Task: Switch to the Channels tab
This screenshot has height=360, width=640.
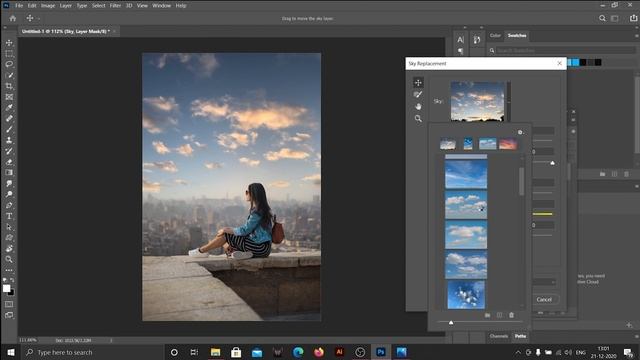Action: [x=498, y=336]
